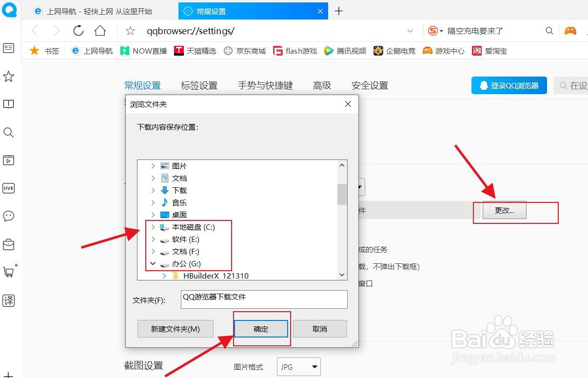Open the JPG image format dropdown
588x378 pixels.
click(x=298, y=367)
